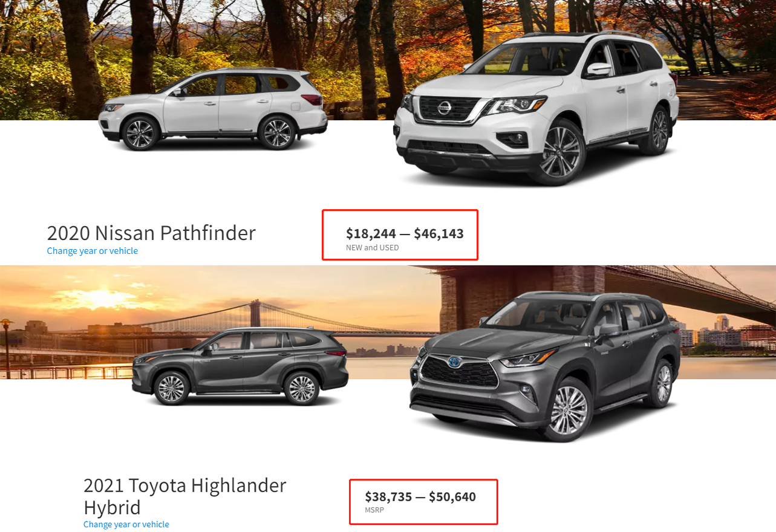Viewport: 776px width, 532px height.
Task: Click Nissan Pathfinder's Change year or vehicle link
Action: pos(93,251)
